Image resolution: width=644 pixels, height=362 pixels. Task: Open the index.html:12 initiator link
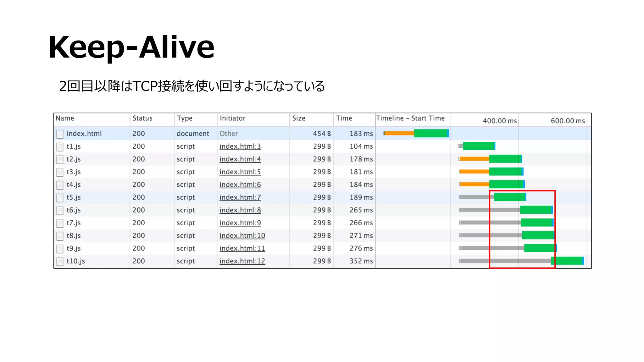tap(242, 261)
